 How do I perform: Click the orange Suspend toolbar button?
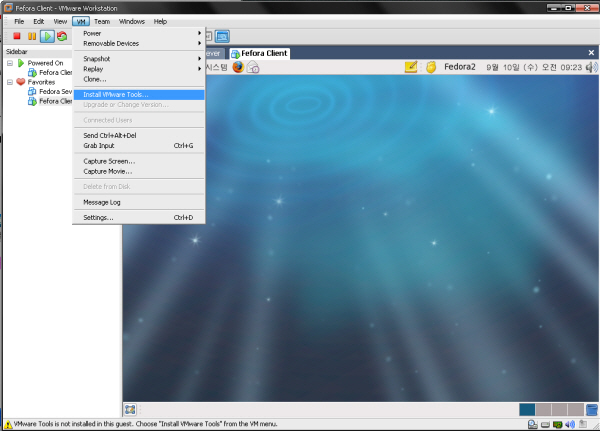pos(32,36)
